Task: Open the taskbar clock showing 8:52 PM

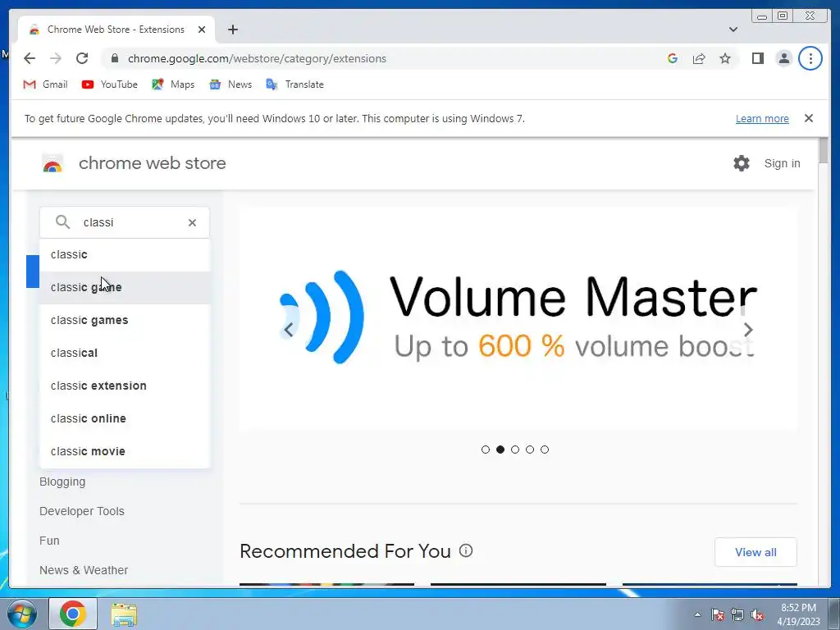Action: point(798,614)
